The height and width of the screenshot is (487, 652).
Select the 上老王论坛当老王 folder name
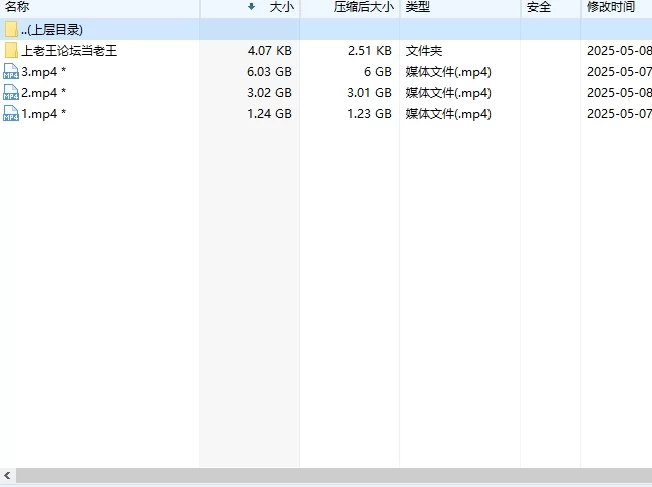pos(69,50)
